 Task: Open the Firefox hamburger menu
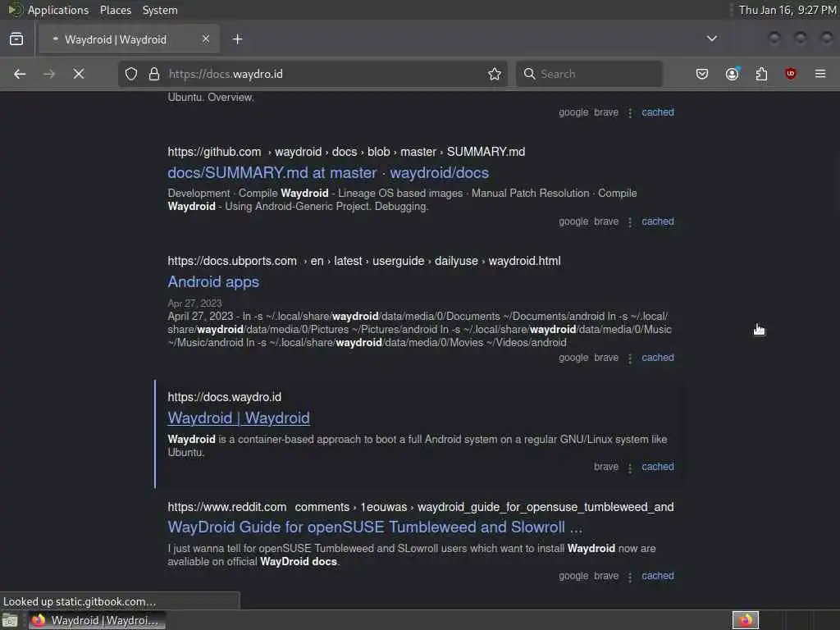tap(820, 74)
